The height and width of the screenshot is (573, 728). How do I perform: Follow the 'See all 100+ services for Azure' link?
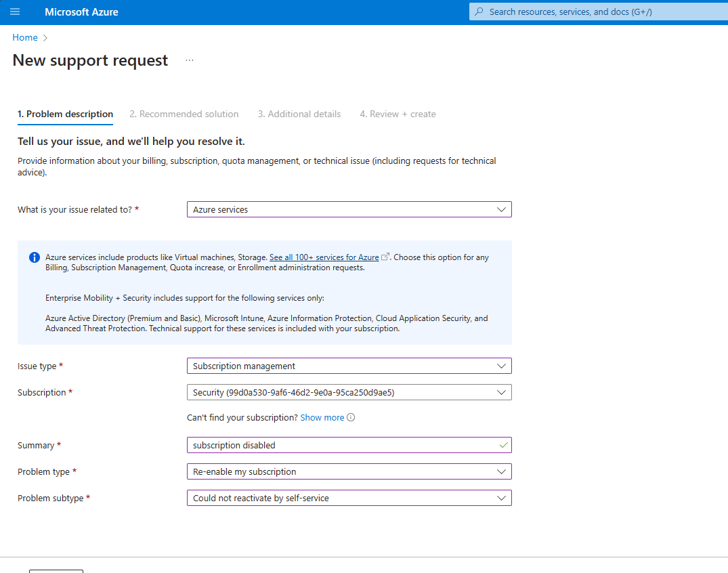tap(324, 257)
